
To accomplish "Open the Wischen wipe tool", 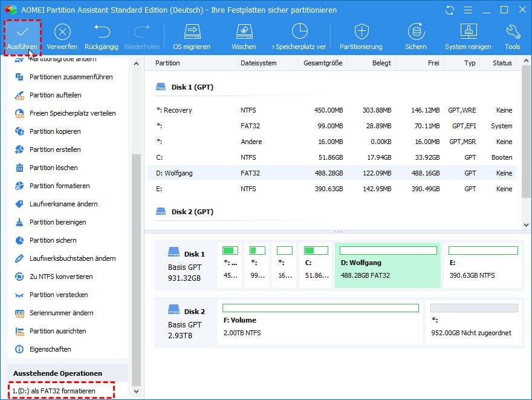I will pos(244,38).
